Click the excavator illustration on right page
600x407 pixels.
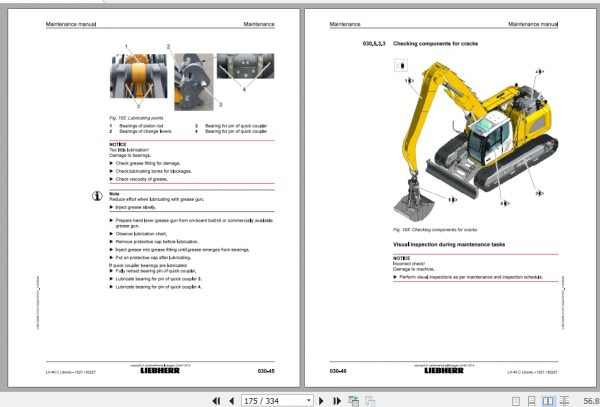[476, 142]
